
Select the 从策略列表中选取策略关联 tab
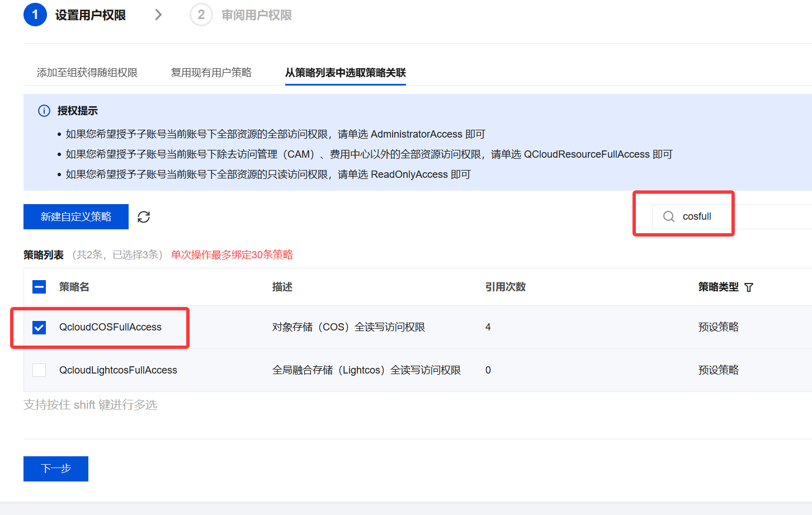coord(345,73)
